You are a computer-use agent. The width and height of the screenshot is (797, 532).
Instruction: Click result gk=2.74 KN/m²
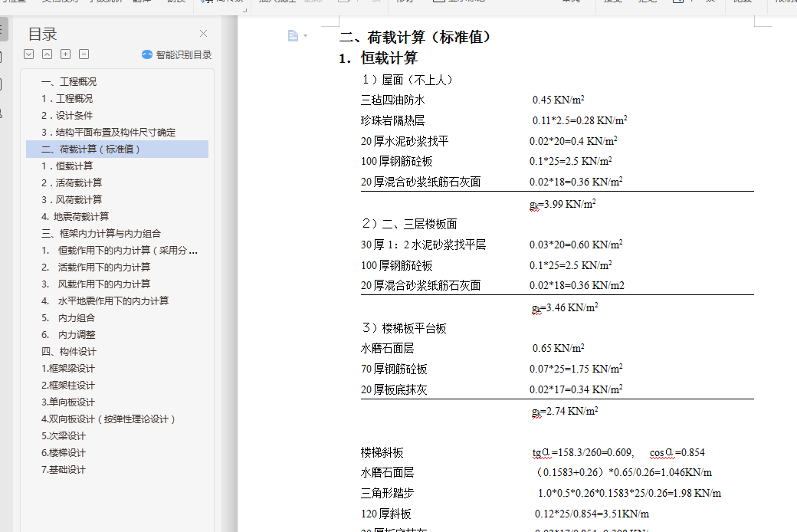(x=565, y=411)
